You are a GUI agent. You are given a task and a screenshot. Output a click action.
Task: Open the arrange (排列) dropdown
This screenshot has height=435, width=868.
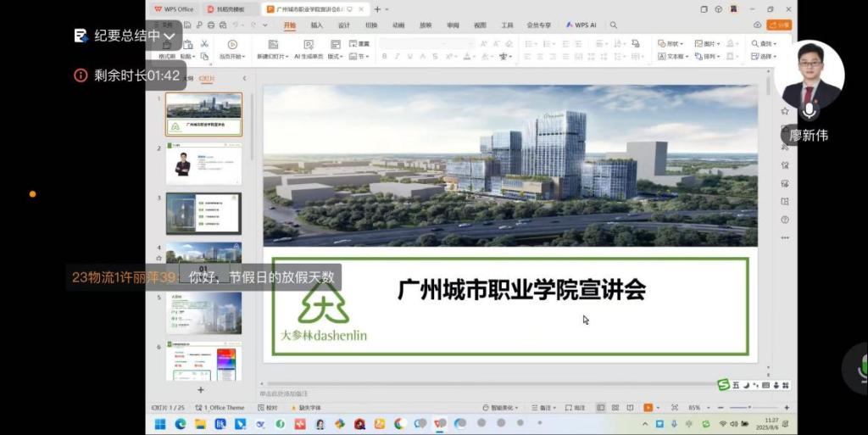coord(708,57)
